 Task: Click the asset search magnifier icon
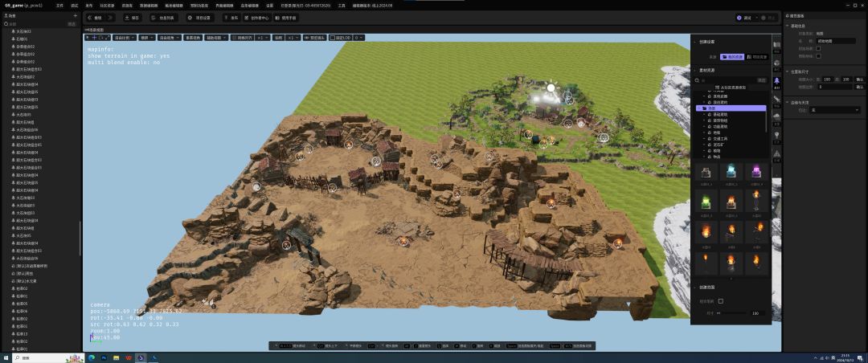697,81
